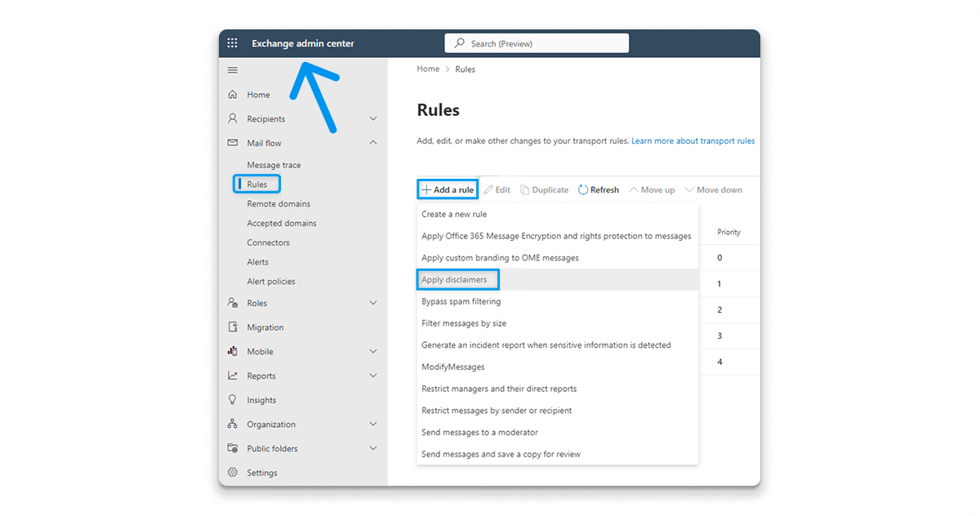Click the Mail flow envelope icon
The width and height of the screenshot is (980, 516).
233,143
